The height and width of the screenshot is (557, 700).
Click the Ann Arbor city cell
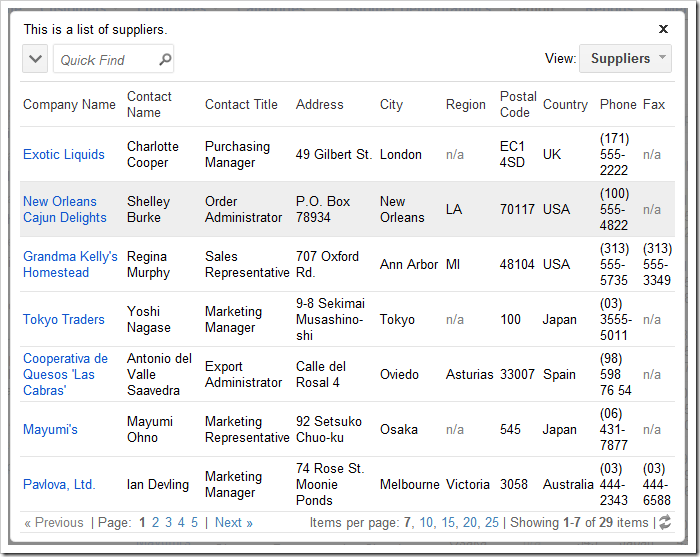tap(408, 264)
